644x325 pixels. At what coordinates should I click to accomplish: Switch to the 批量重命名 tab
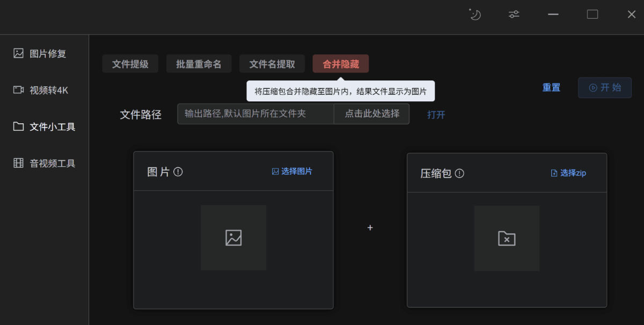pyautogui.click(x=199, y=64)
